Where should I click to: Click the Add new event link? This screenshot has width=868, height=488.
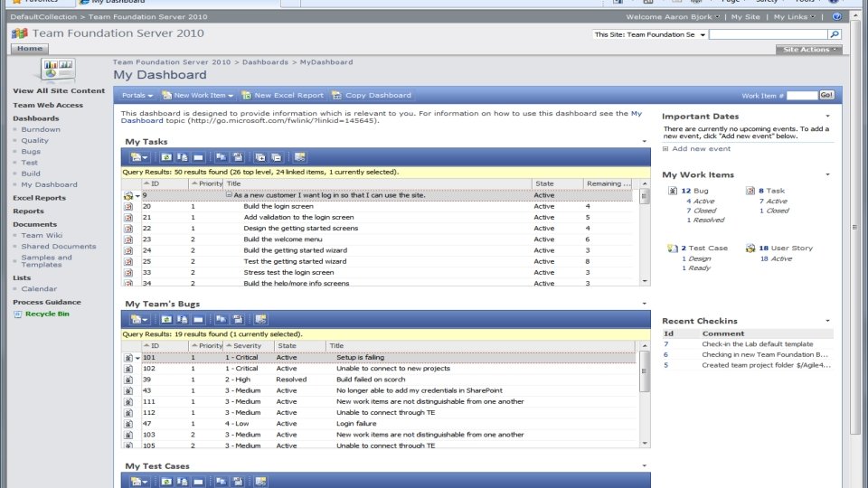701,149
